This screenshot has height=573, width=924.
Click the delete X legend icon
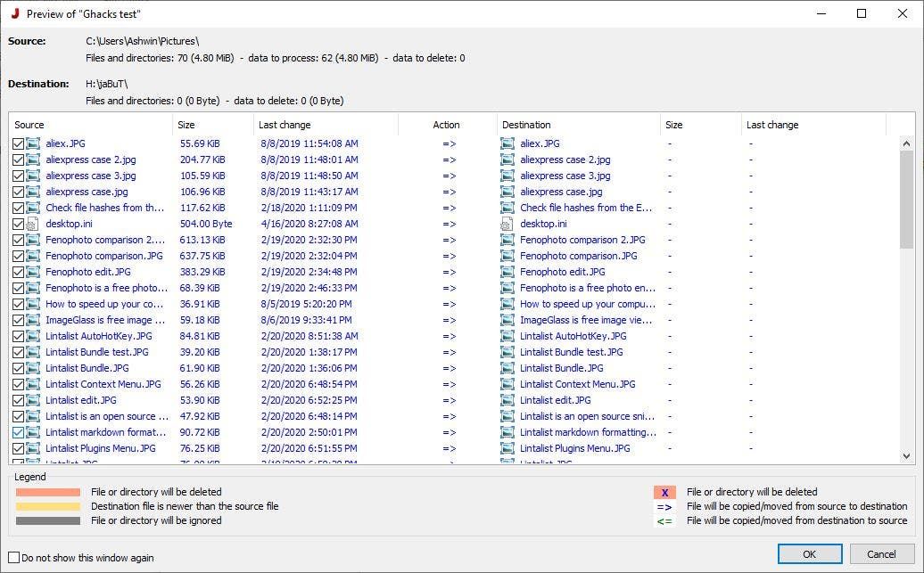coord(664,492)
